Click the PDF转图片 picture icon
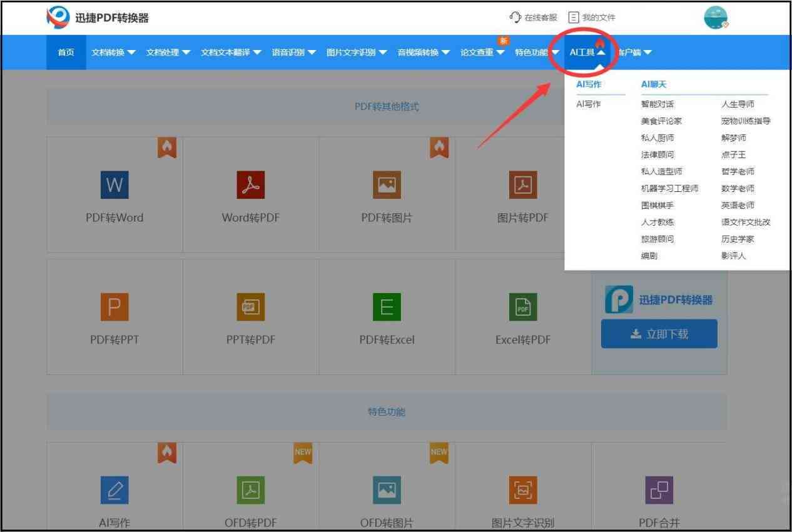 click(387, 184)
